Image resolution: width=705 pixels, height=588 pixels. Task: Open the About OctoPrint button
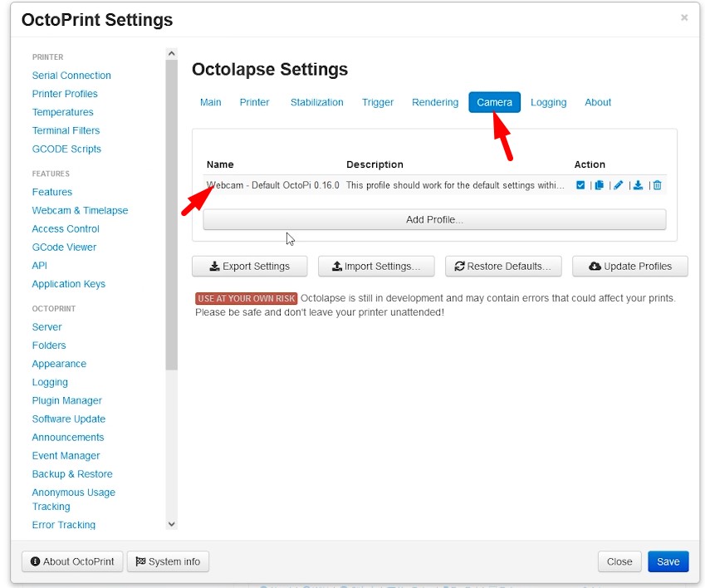72,561
